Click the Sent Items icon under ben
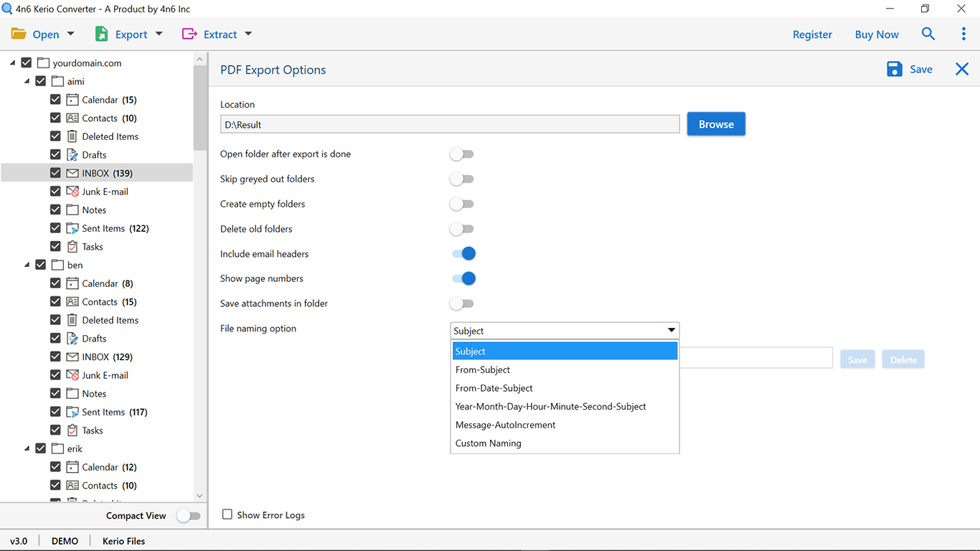This screenshot has width=980, height=551. tap(72, 412)
